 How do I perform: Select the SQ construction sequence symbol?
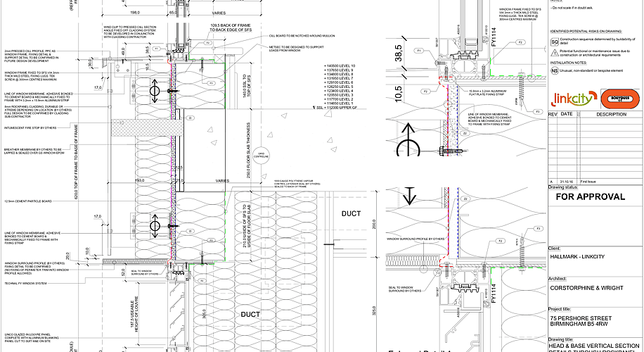tap(555, 42)
